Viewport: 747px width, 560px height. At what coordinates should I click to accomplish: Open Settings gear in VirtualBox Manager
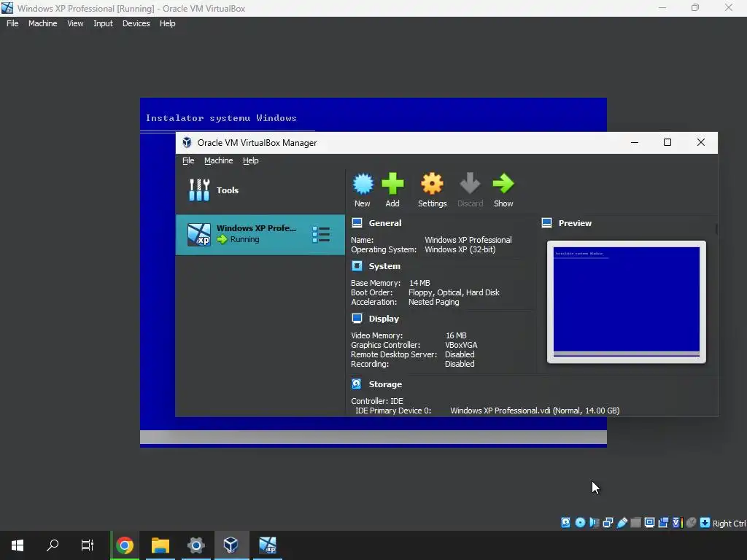click(432, 184)
